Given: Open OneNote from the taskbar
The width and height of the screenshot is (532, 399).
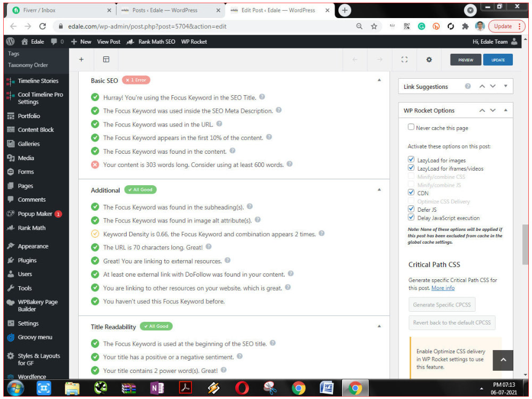Looking at the screenshot, I should 157,388.
